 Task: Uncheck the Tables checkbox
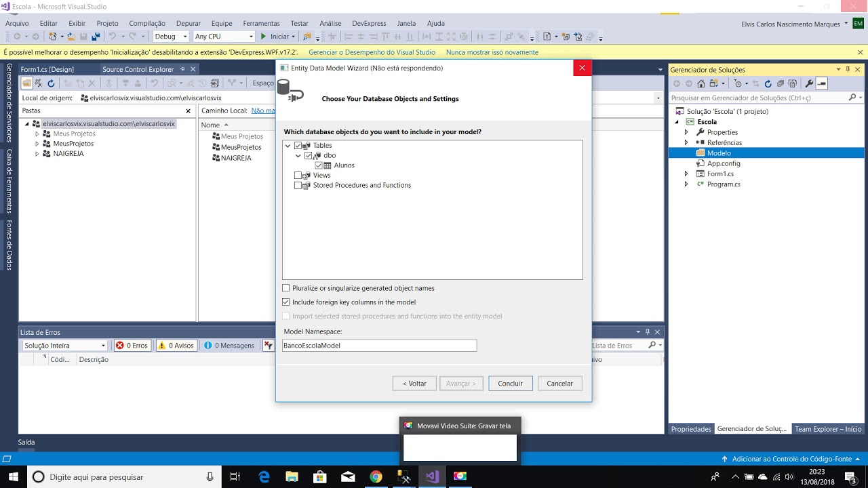pyautogui.click(x=298, y=146)
